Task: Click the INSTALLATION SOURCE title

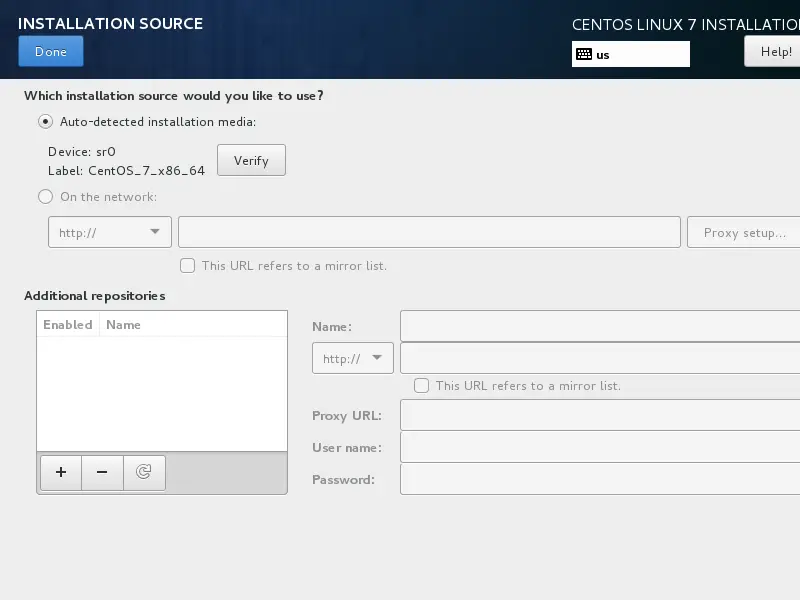Action: [x=110, y=23]
